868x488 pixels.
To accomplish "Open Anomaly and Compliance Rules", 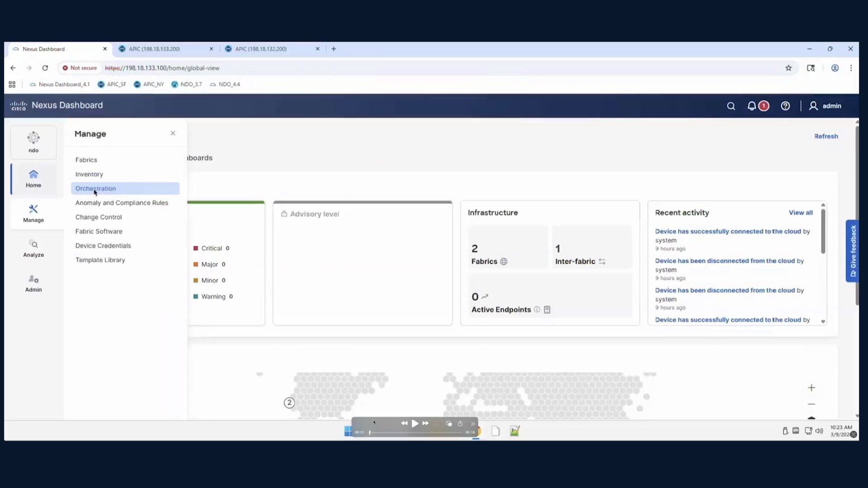I will click(122, 203).
